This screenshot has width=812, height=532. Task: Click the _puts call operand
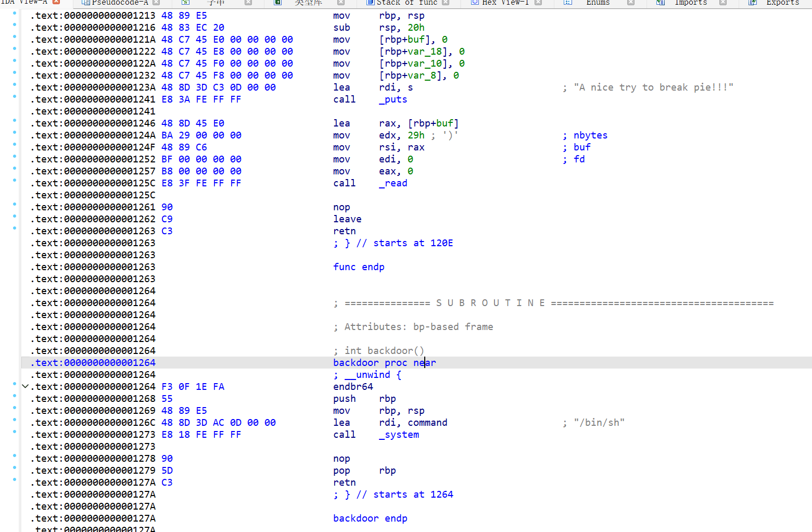click(x=393, y=99)
